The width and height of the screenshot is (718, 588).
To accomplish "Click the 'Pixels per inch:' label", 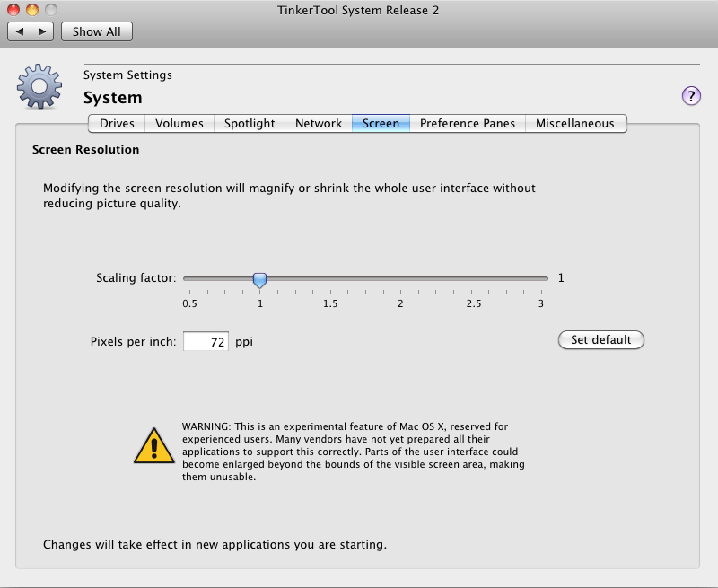I will click(133, 342).
